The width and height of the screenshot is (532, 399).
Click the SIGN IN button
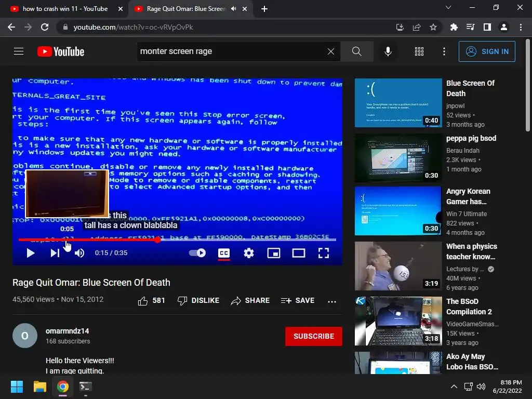487,51
